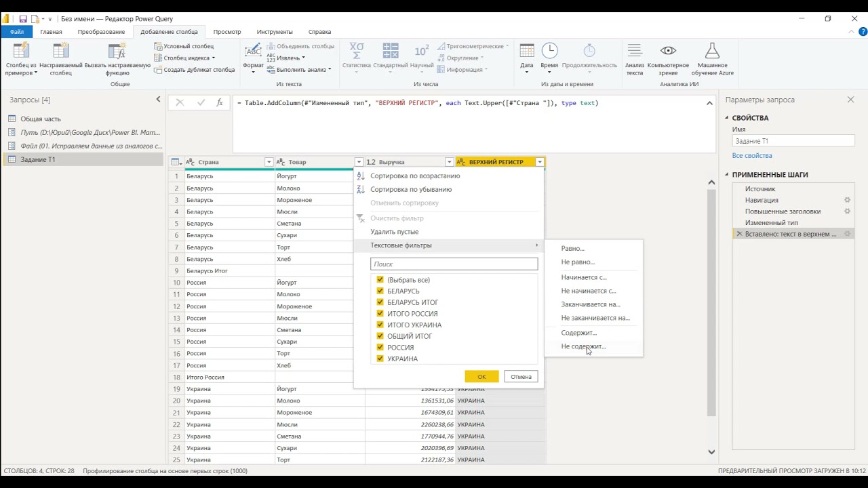868x488 pixels.
Task: Click the Time clock icon
Action: [549, 51]
